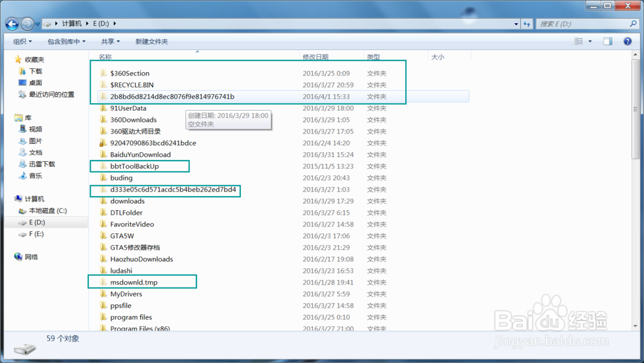Screen dimensions: 644x363
Task: Click the scrollbar down arrow
Action: pos(636,326)
